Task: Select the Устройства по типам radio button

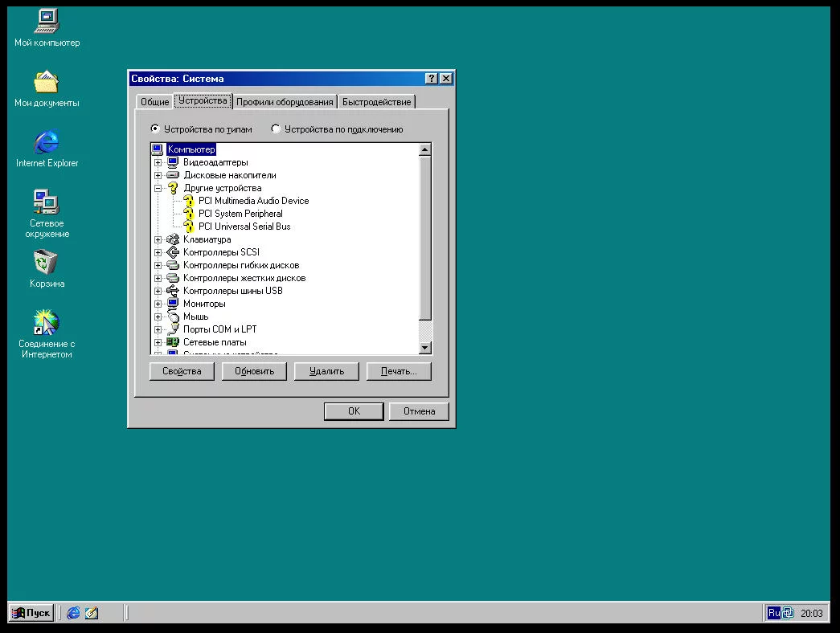Action: 155,129
